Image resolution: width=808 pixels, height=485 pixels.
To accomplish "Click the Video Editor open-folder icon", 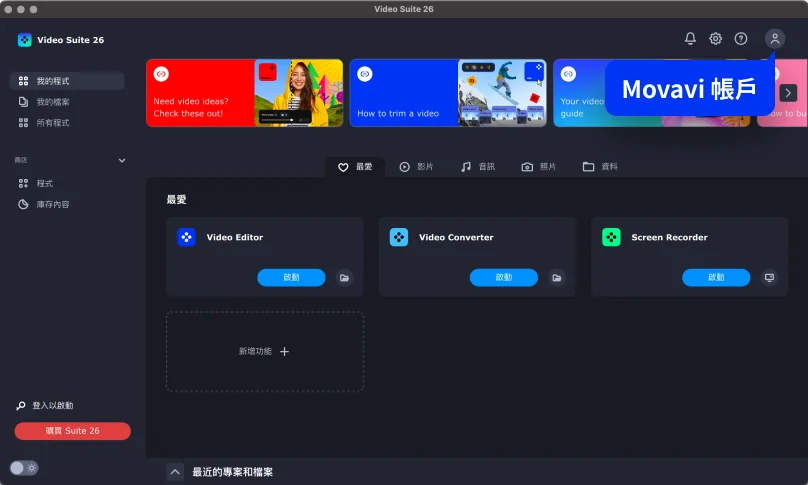I will [x=344, y=278].
